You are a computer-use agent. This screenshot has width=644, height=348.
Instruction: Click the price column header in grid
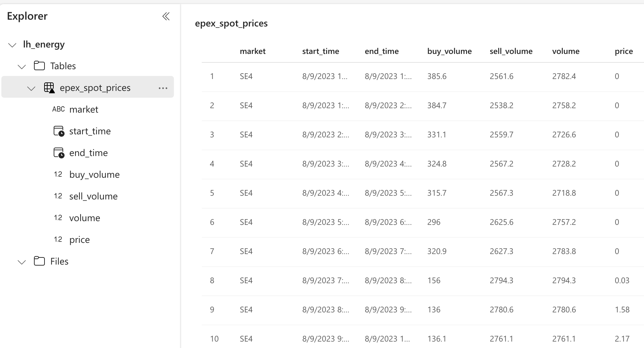point(624,51)
